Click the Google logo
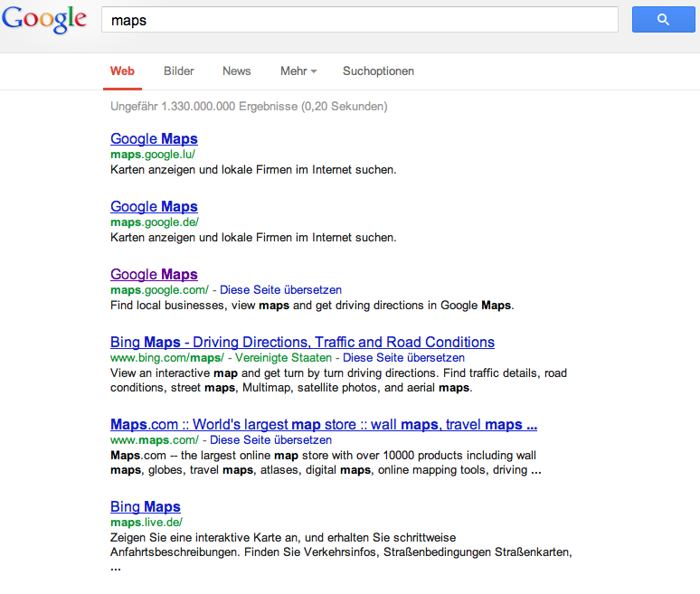Viewport: 700px width, 594px height. tap(43, 19)
